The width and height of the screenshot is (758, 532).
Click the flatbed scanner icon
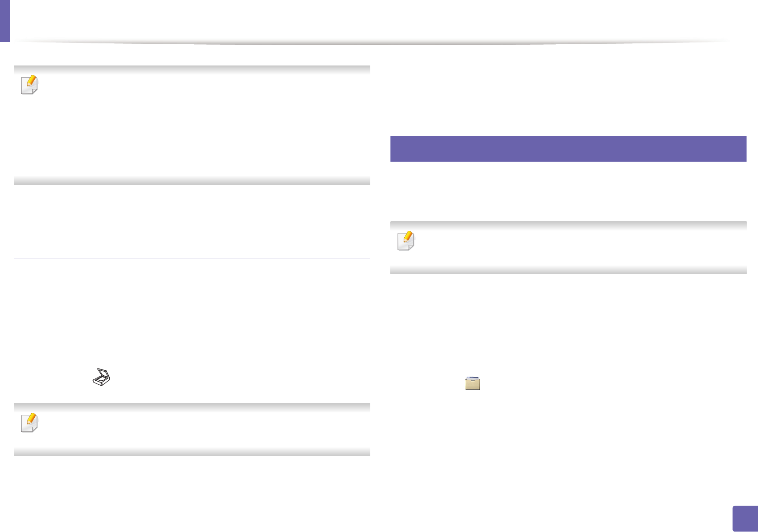click(102, 377)
